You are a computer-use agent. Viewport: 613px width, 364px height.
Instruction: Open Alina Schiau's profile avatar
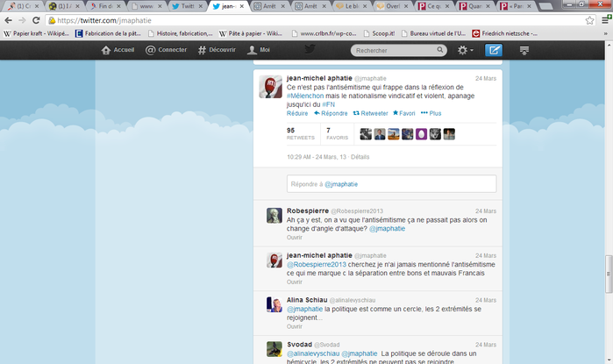coord(274,304)
